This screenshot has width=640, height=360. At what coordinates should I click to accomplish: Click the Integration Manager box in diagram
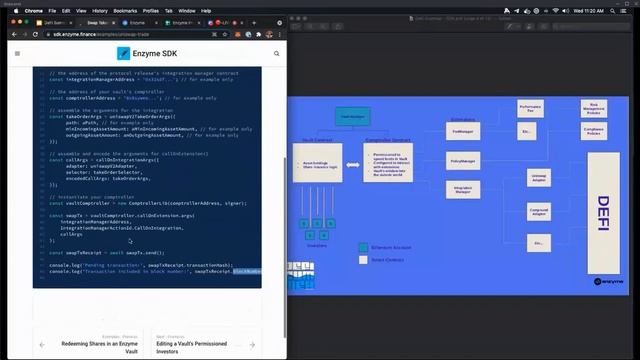point(463,190)
